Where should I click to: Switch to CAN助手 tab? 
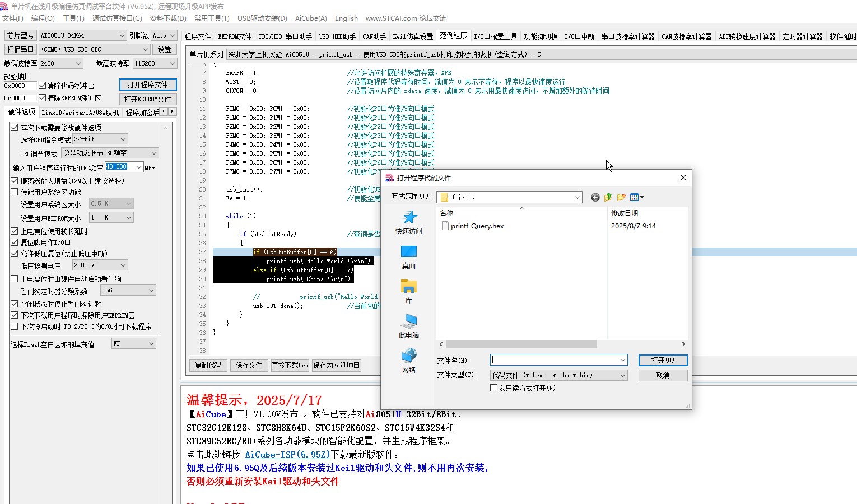click(374, 36)
